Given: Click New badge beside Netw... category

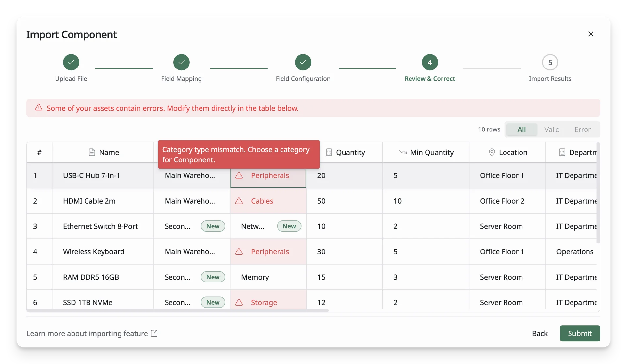Looking at the screenshot, I should pos(289,226).
